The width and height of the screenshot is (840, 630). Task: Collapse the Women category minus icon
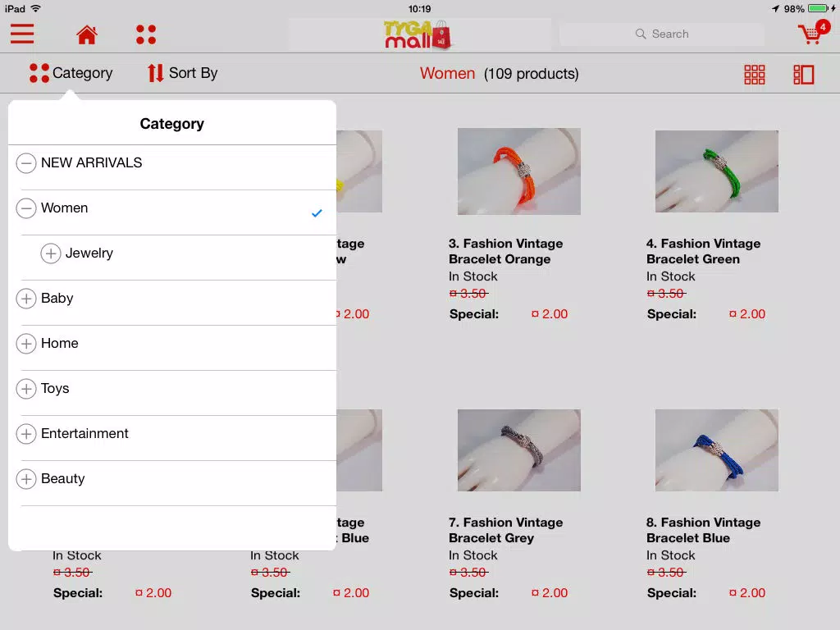tap(25, 208)
